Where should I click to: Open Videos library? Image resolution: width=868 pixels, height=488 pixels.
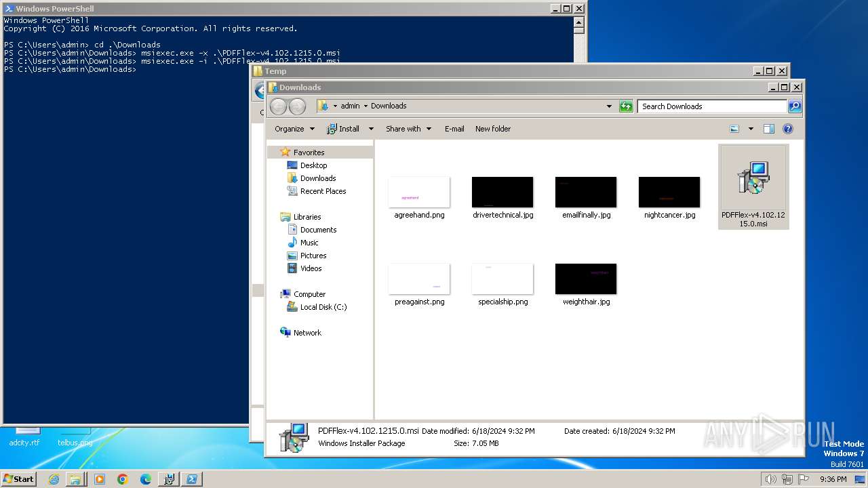311,268
